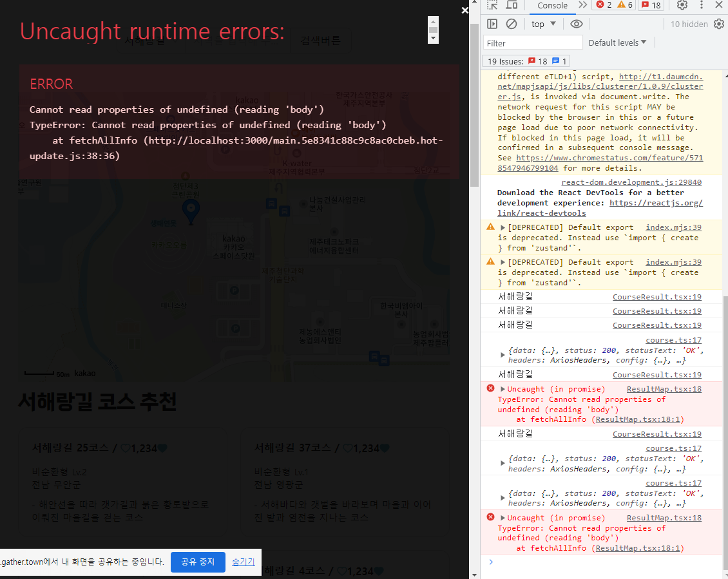Open the warning count badge showing 6

pos(624,5)
